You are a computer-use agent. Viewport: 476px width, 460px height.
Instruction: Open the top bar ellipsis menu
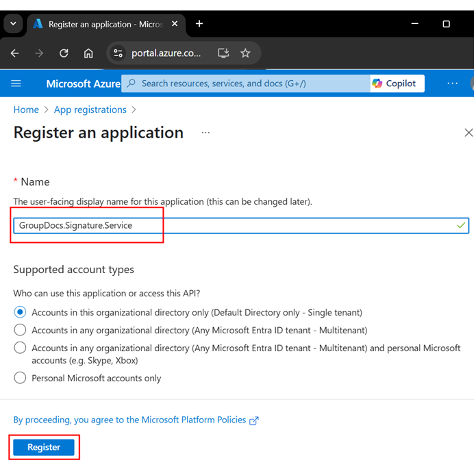452,84
